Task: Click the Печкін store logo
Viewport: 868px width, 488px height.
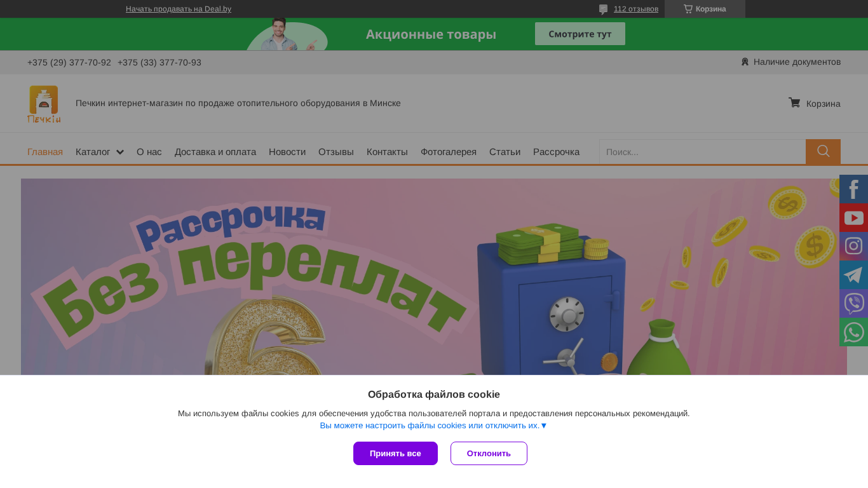Action: pos(44,104)
